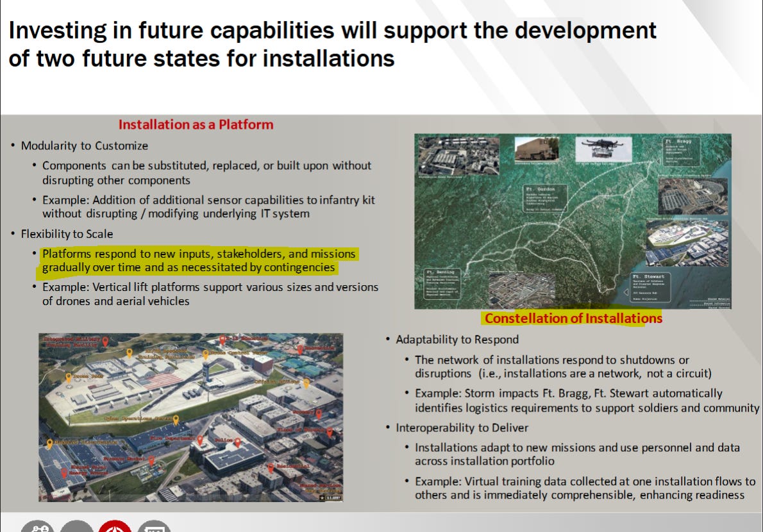The height and width of the screenshot is (532, 763).
Task: Click the 'Flexibility to Scale' bullet
Action: [x=67, y=234]
